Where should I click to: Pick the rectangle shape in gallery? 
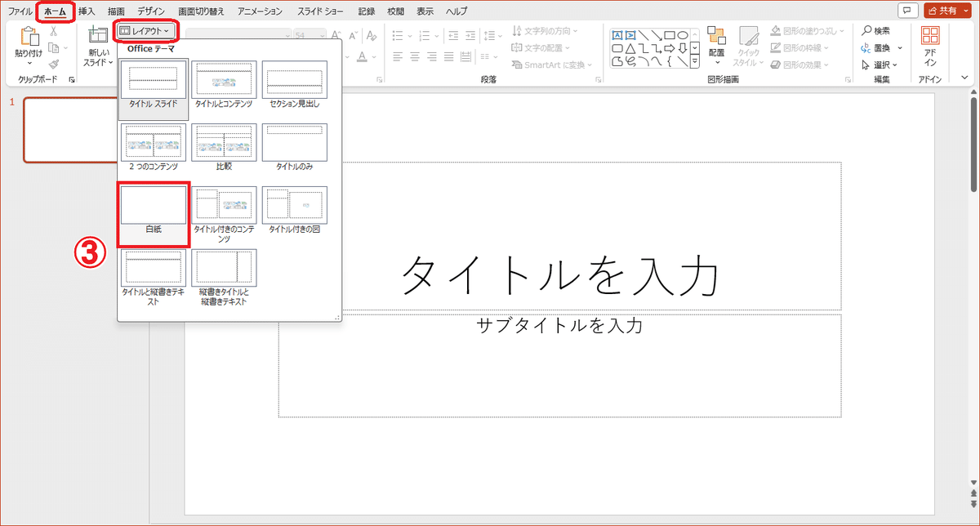pos(670,35)
